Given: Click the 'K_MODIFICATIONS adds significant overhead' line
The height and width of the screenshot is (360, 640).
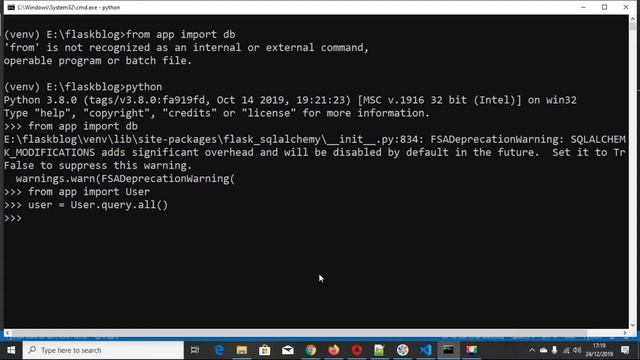Looking at the screenshot, I should point(315,152).
